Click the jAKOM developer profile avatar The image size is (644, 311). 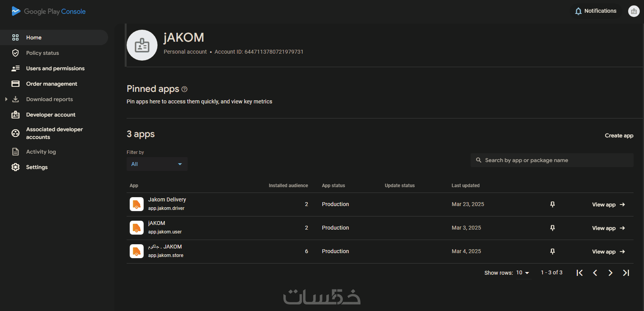[142, 45]
